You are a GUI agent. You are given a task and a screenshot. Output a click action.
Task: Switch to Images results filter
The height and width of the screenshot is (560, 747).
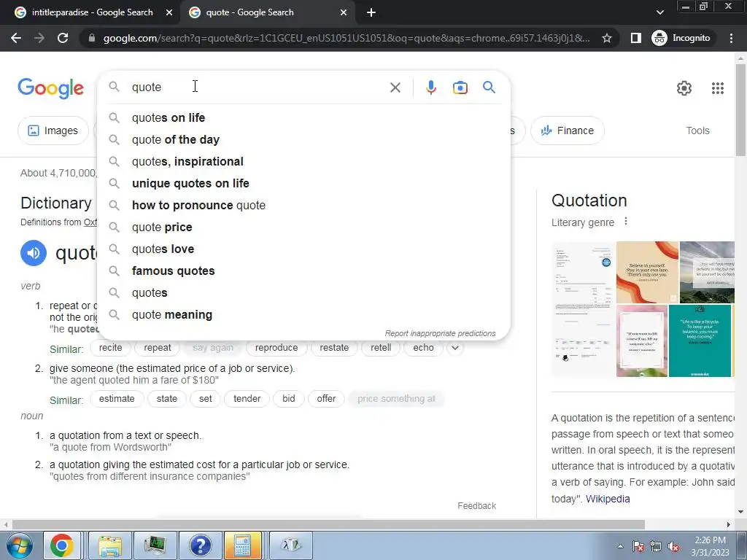[x=53, y=131]
